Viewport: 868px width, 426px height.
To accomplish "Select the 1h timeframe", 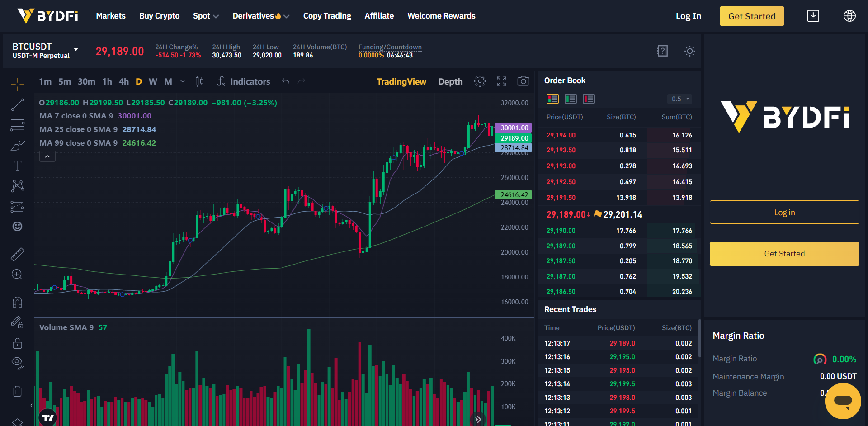I will (107, 81).
